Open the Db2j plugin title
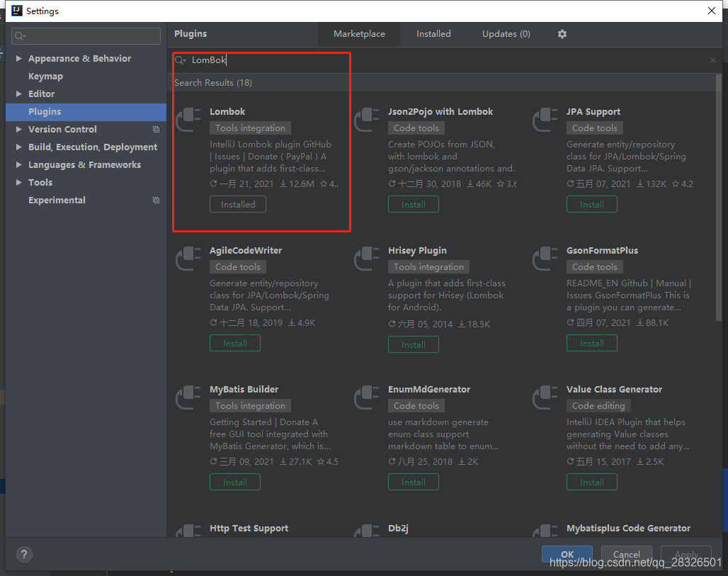The width and height of the screenshot is (728, 576). click(x=398, y=528)
